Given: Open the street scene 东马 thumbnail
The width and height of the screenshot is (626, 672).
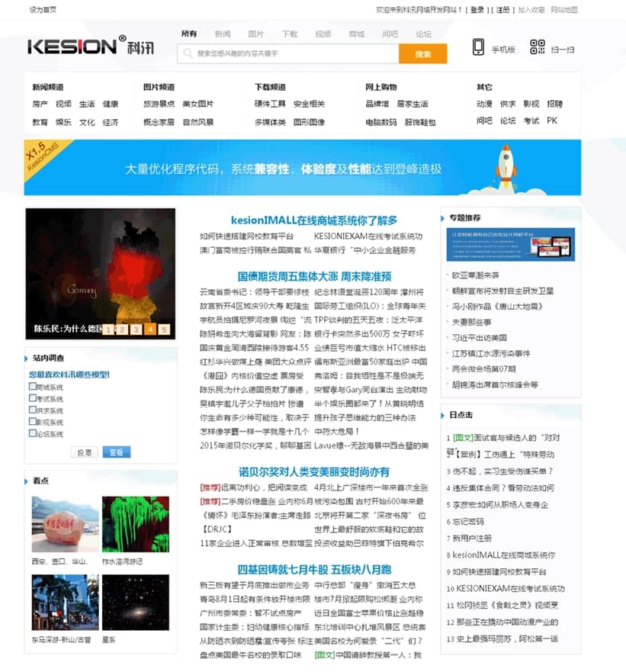Looking at the screenshot, I should tap(65, 602).
